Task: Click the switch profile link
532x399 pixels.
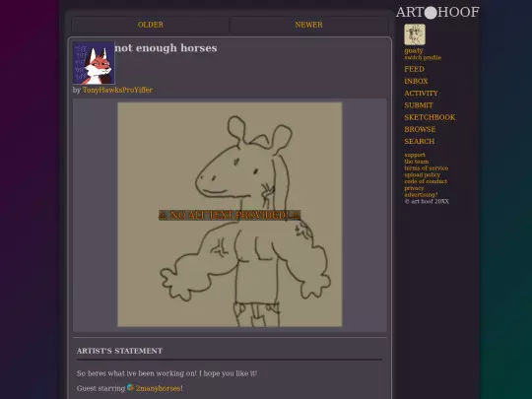Action: (x=423, y=58)
